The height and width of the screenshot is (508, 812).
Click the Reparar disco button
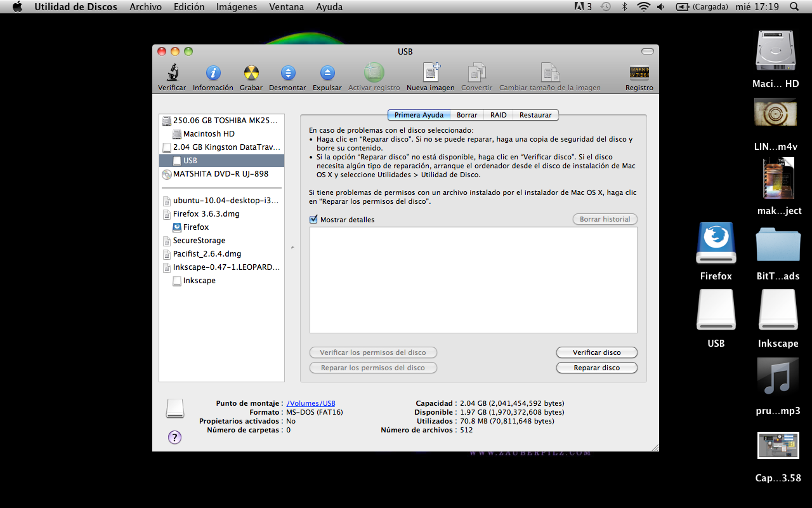(597, 368)
